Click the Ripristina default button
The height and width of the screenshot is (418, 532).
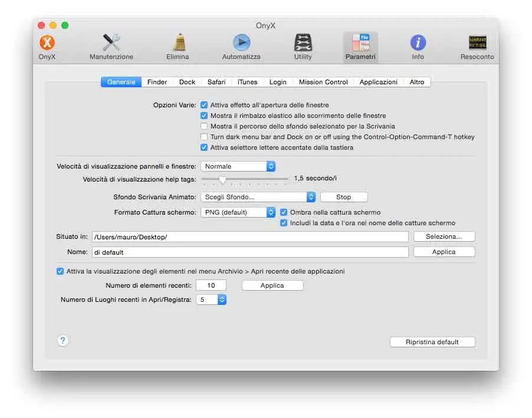tap(432, 343)
